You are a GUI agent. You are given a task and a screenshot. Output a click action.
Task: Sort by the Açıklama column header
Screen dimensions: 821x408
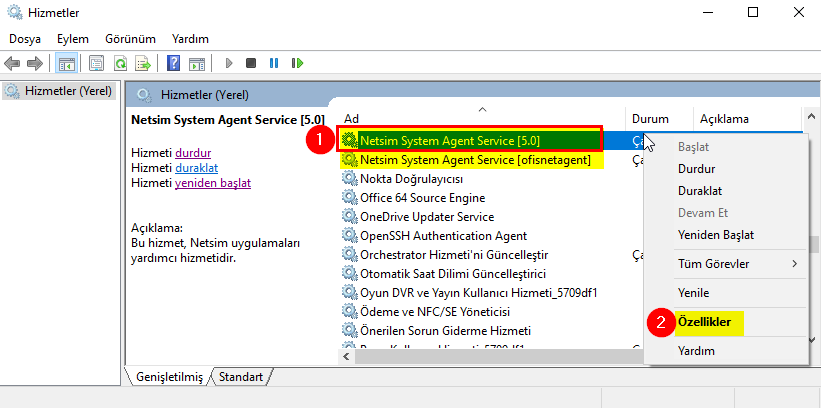[x=748, y=119]
